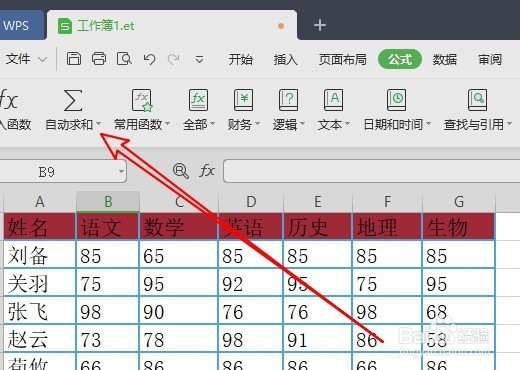Click the 文本 text functions icon
520x370 pixels.
point(333,100)
